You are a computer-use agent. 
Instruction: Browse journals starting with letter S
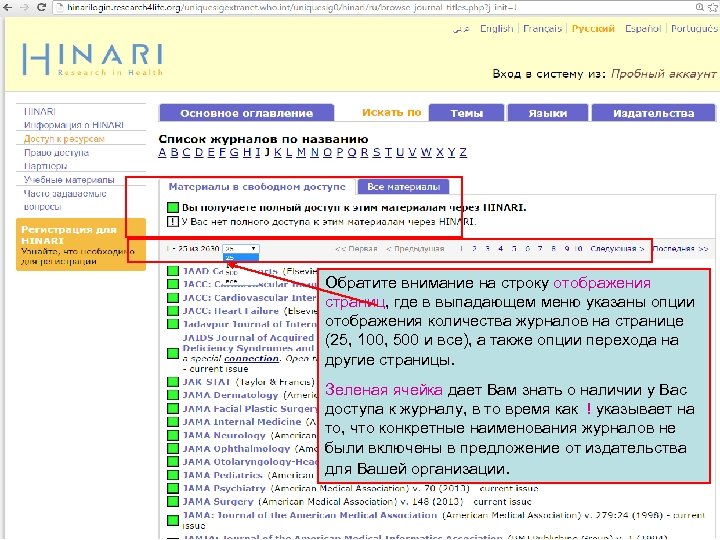[377, 152]
